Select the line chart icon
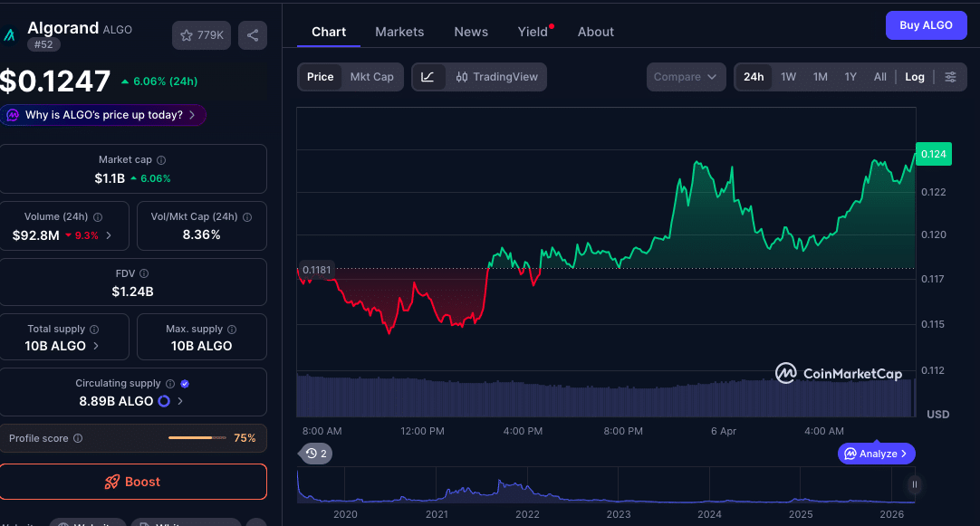Screen dimensions: 980x526 [428, 77]
